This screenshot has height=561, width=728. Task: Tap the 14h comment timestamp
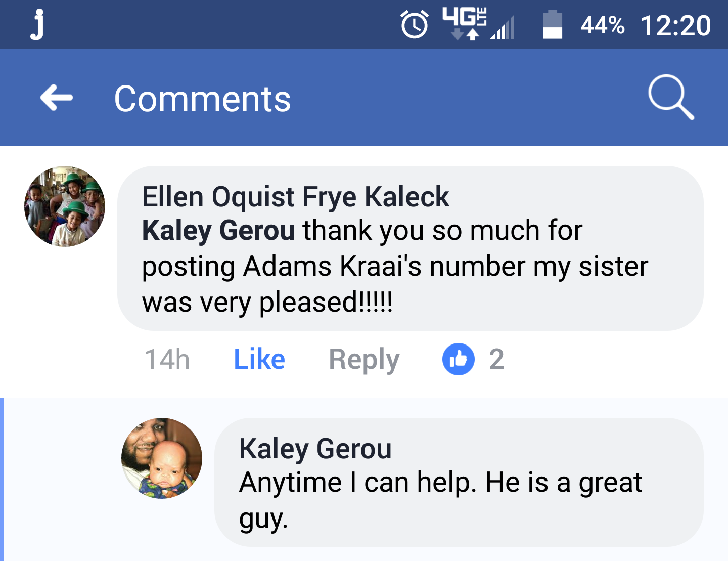tap(167, 359)
